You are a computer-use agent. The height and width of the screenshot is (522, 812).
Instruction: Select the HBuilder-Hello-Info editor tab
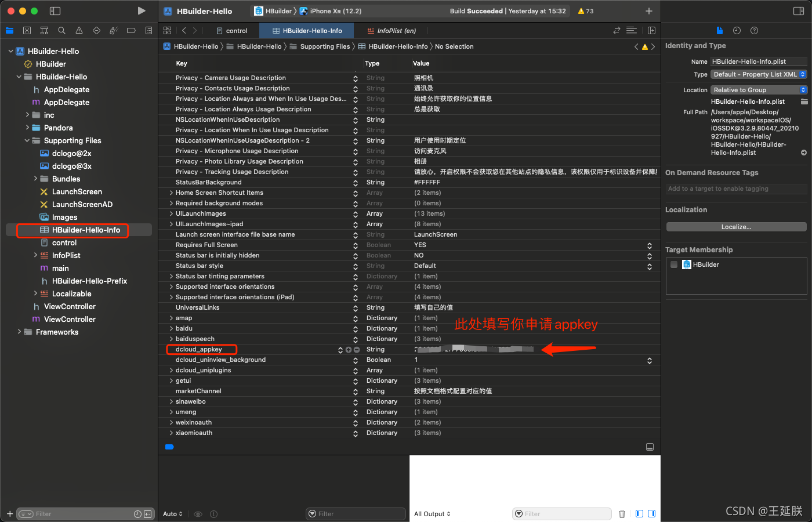tap(307, 31)
